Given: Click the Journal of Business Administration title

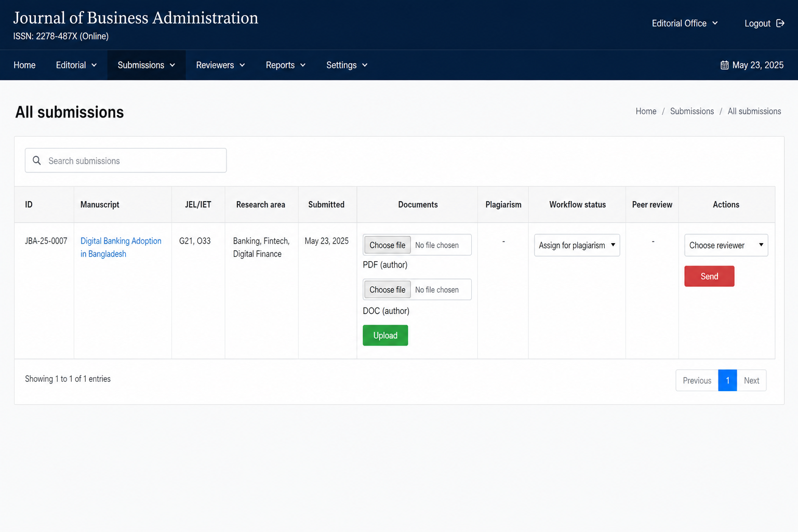Looking at the screenshot, I should coord(136,18).
